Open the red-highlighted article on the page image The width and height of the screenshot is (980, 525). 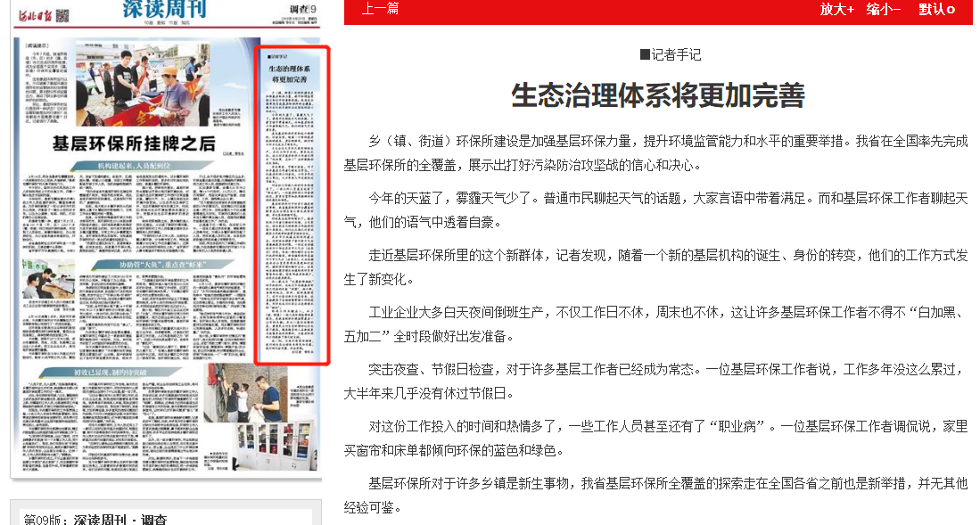click(x=292, y=205)
